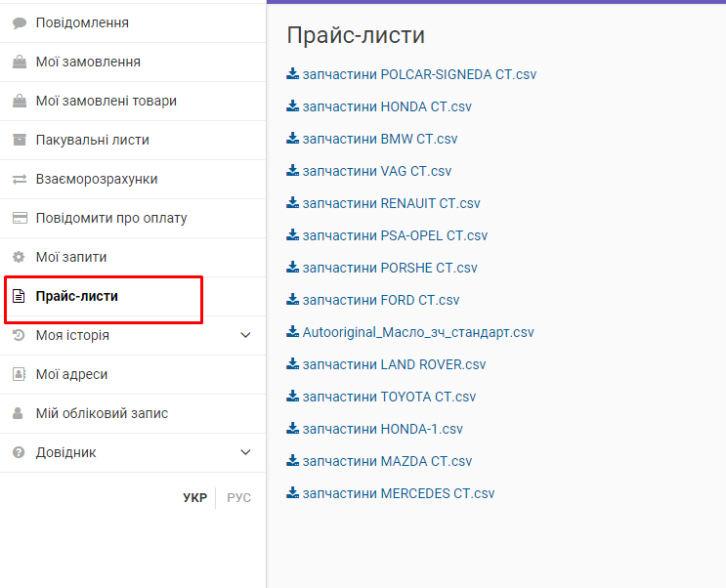Click download icon for TOYOTA CT.csv
The height and width of the screenshot is (588, 726).
point(292,397)
